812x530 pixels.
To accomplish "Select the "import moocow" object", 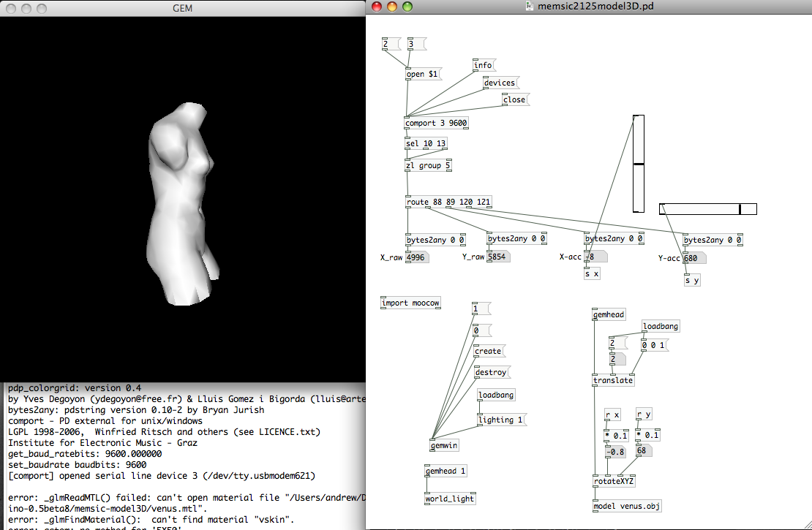I will tap(410, 303).
